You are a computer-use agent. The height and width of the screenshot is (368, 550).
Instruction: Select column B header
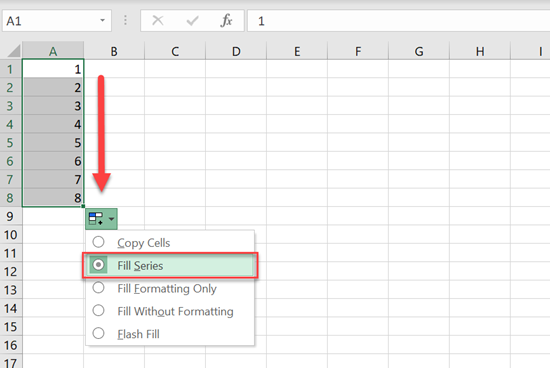click(x=114, y=51)
